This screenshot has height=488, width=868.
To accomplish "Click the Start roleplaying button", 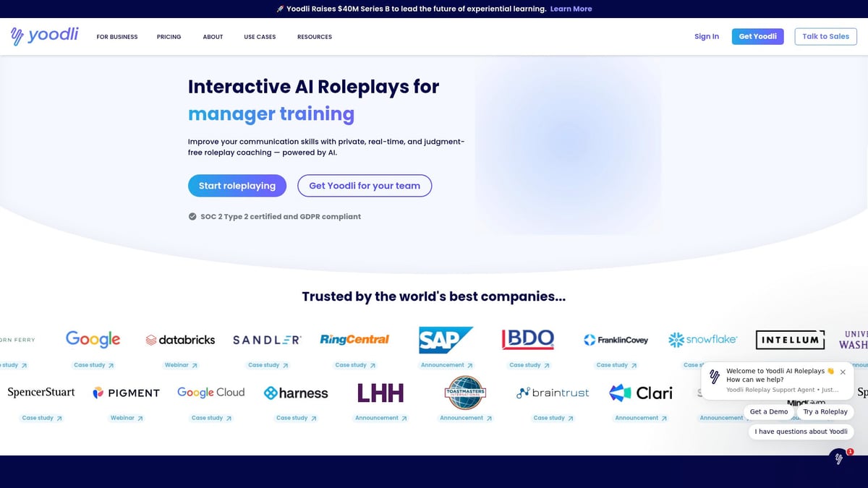I will click(x=237, y=186).
